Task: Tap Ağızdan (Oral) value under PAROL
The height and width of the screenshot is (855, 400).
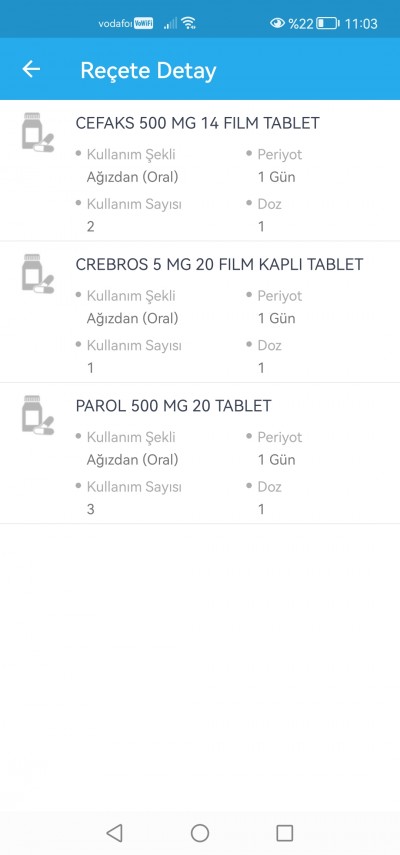Action: pos(132,460)
